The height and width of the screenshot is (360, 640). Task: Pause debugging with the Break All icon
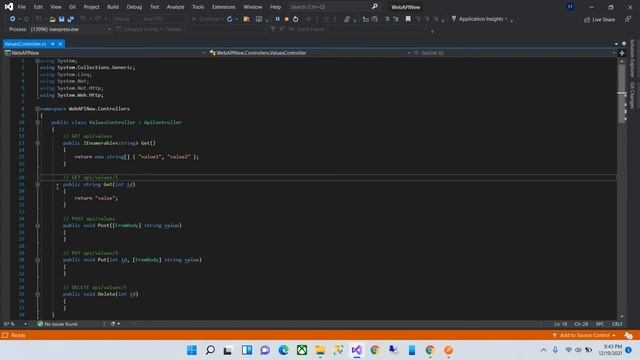click(278, 19)
